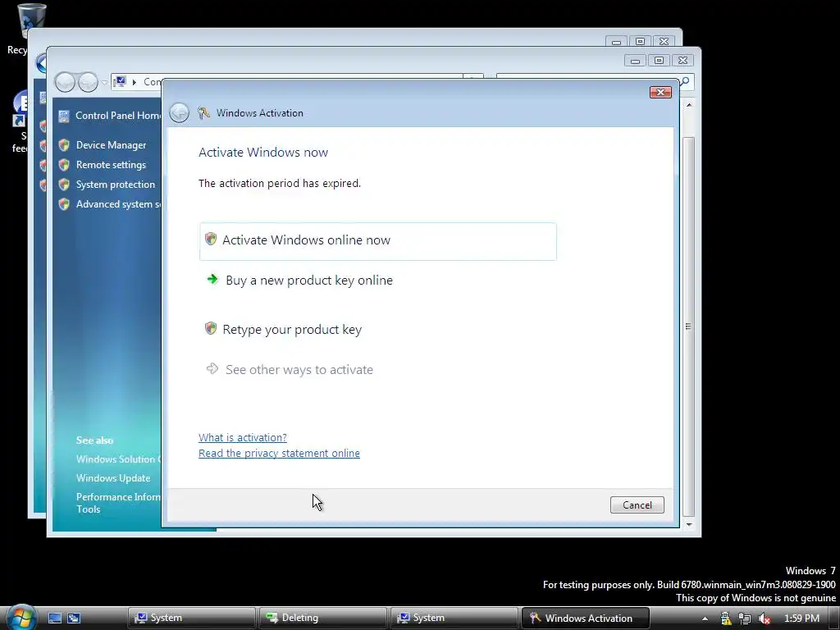
Task: Minimize the front System window
Action: 636,61
